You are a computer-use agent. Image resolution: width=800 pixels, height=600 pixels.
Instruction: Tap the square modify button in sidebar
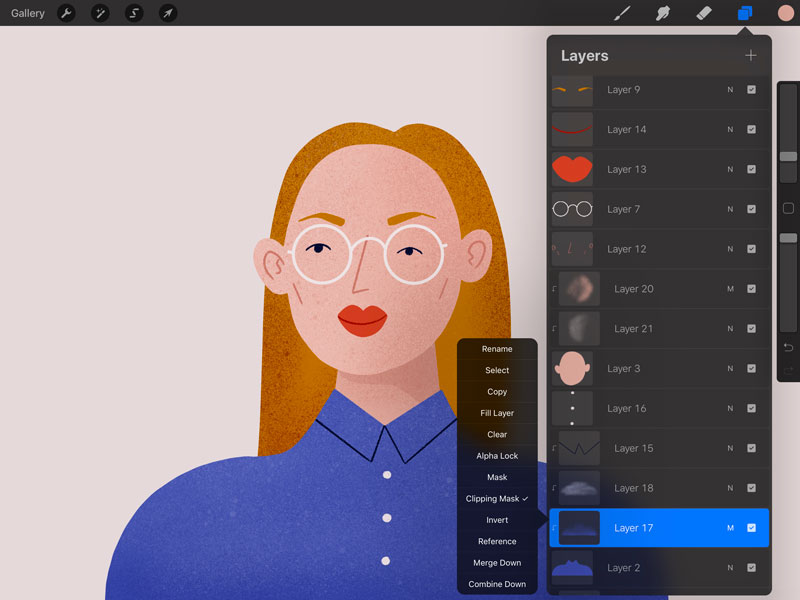(788, 208)
